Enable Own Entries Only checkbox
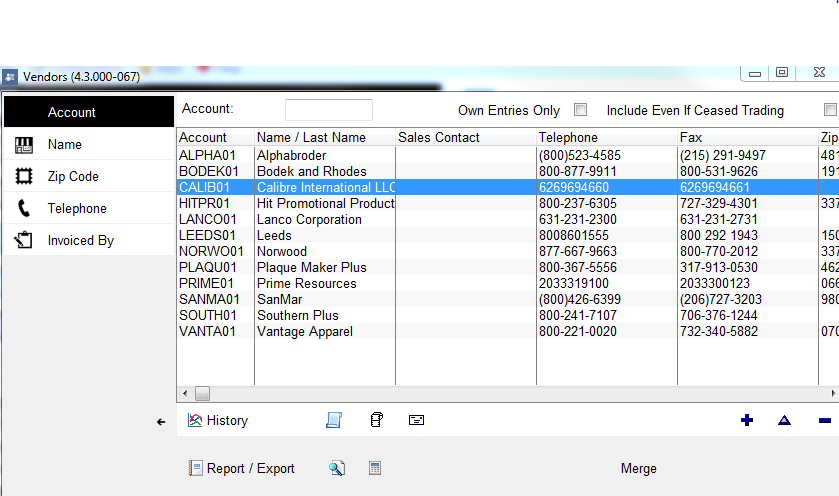 [580, 110]
